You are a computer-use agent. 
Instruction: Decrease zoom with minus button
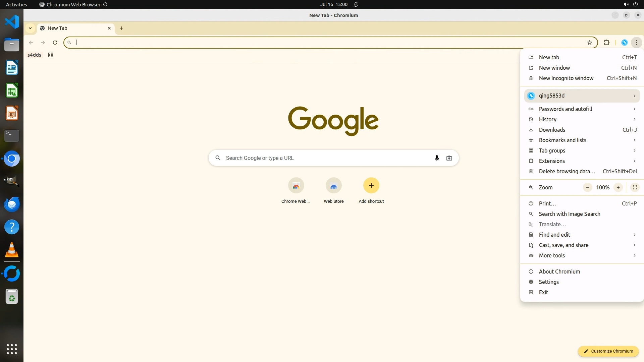coord(587,187)
